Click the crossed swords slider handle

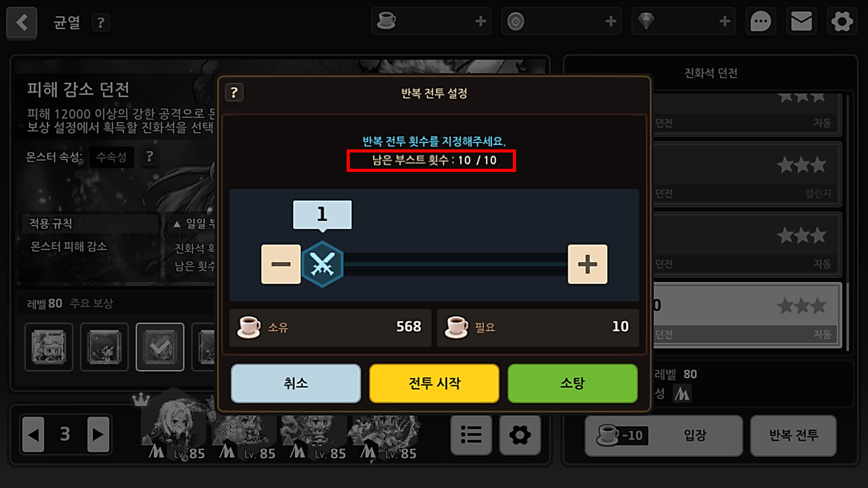pos(322,264)
